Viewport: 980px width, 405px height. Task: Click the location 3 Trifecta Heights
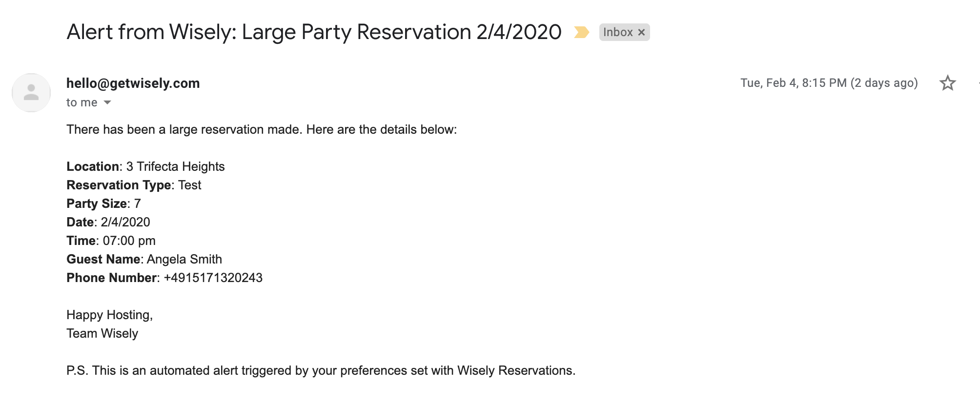tap(175, 166)
